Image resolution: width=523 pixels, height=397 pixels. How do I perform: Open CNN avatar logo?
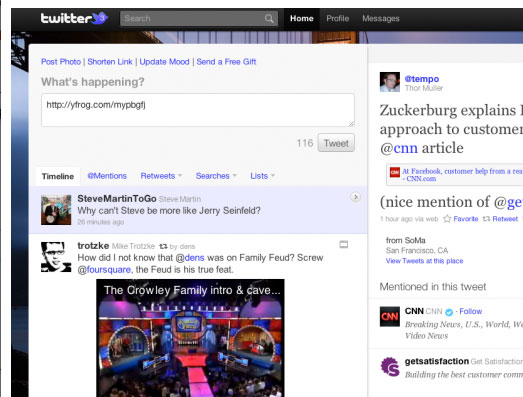(390, 316)
